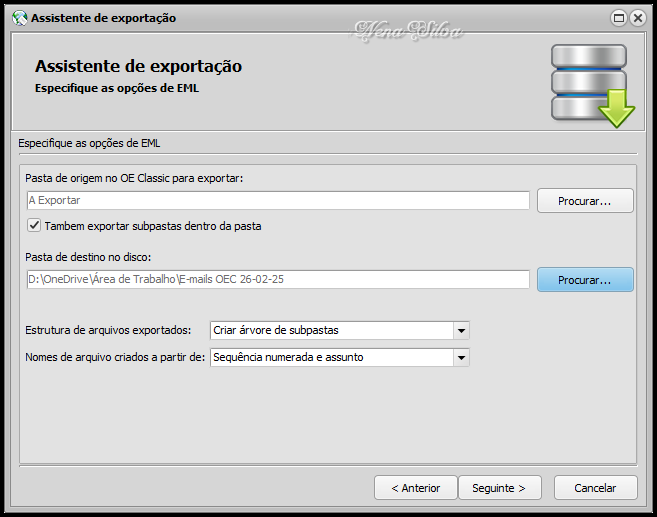Go back with the Anterior button
The width and height of the screenshot is (657, 517).
point(415,488)
